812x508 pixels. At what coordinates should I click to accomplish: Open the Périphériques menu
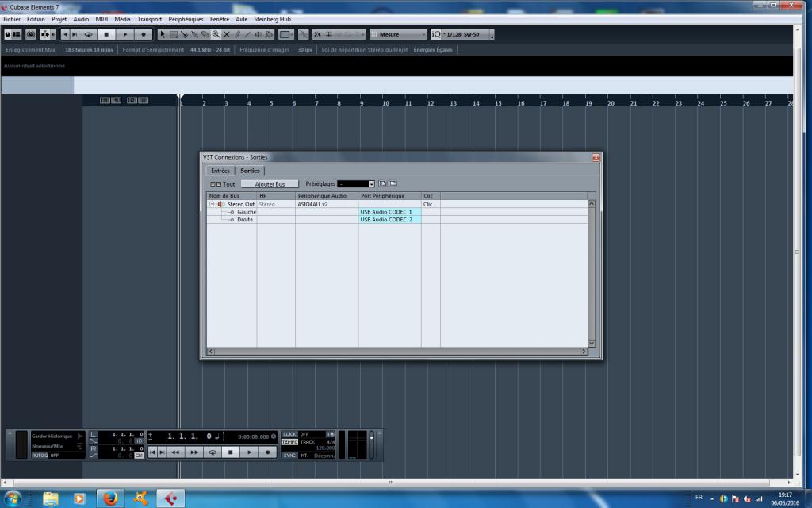point(186,19)
